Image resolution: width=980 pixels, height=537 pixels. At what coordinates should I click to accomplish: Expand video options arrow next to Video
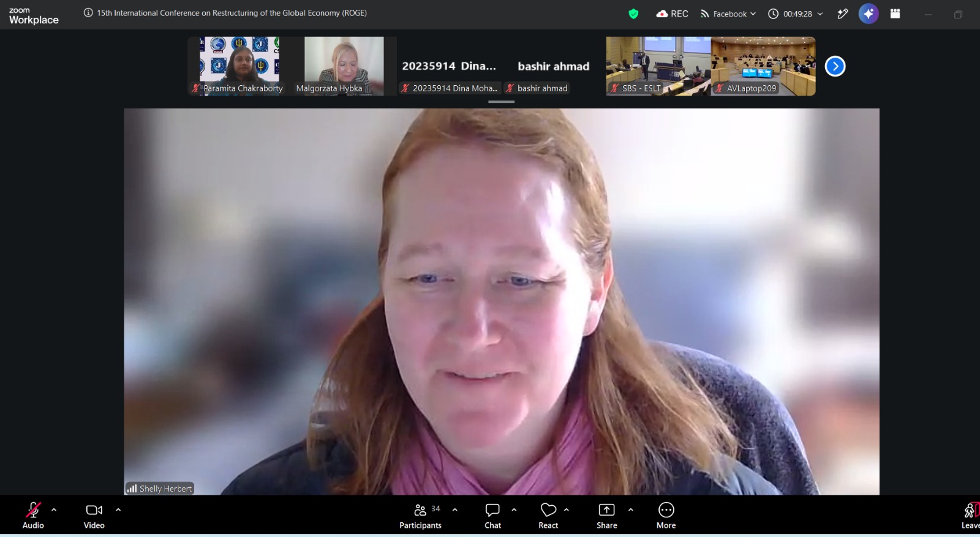tap(118, 509)
